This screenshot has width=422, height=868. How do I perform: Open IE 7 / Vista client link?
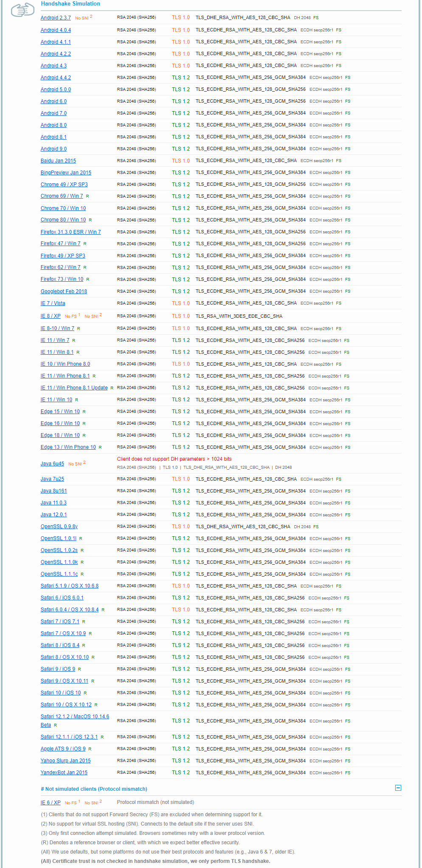click(x=53, y=303)
